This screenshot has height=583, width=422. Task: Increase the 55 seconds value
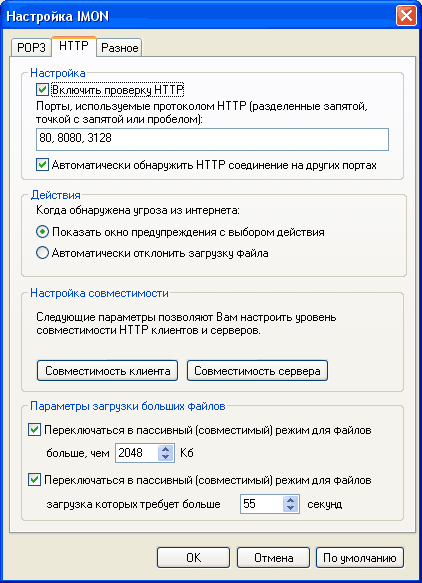pos(290,500)
